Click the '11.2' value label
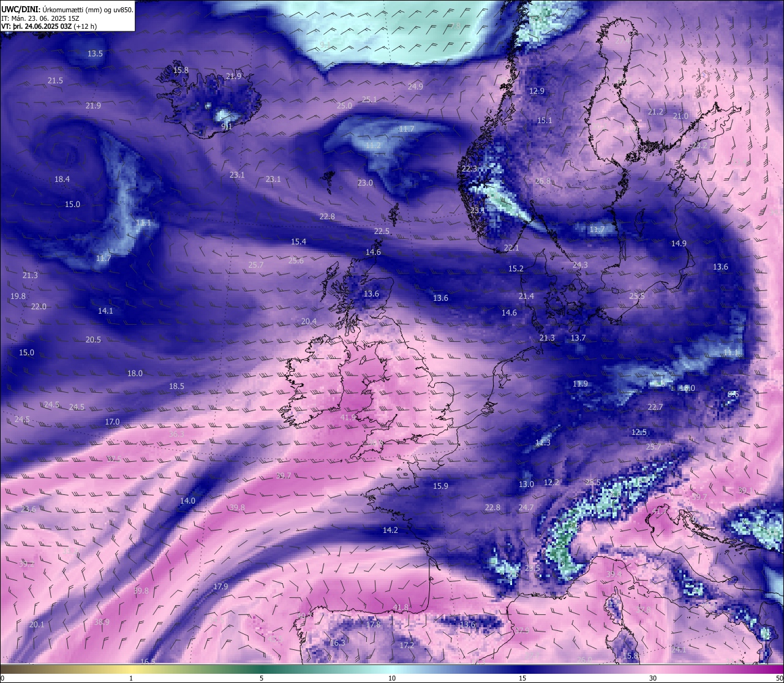This screenshot has height=683, width=784. (x=373, y=146)
